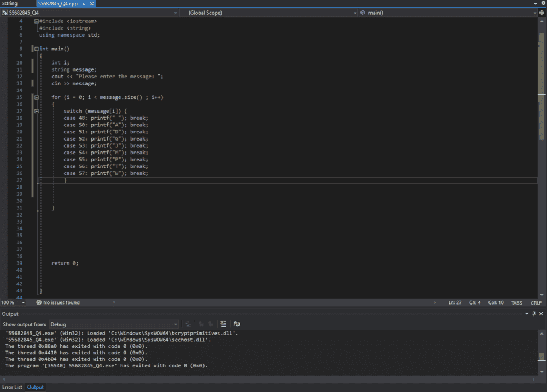Pin the 55682845_Q4.cpp tab

83,4
